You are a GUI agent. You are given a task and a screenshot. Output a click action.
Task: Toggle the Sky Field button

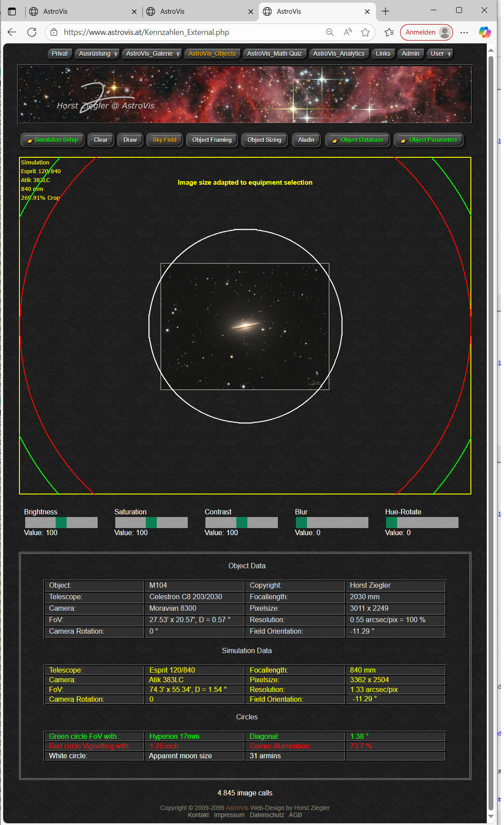click(x=164, y=140)
